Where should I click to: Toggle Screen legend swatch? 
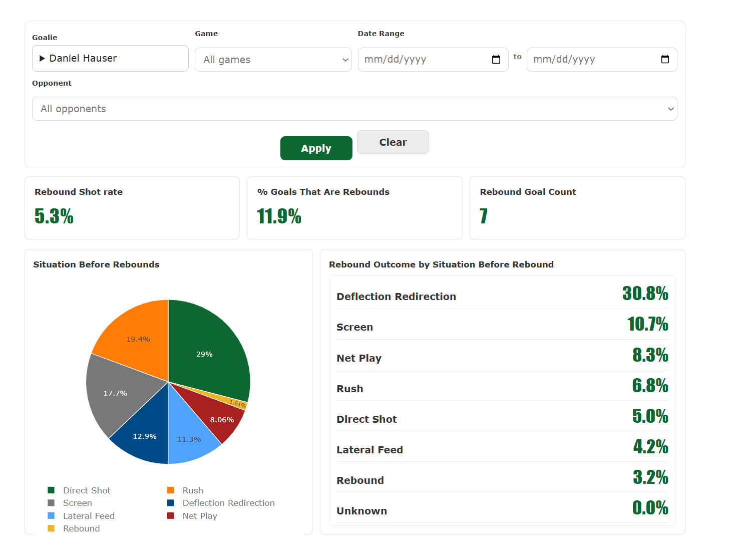tap(51, 503)
